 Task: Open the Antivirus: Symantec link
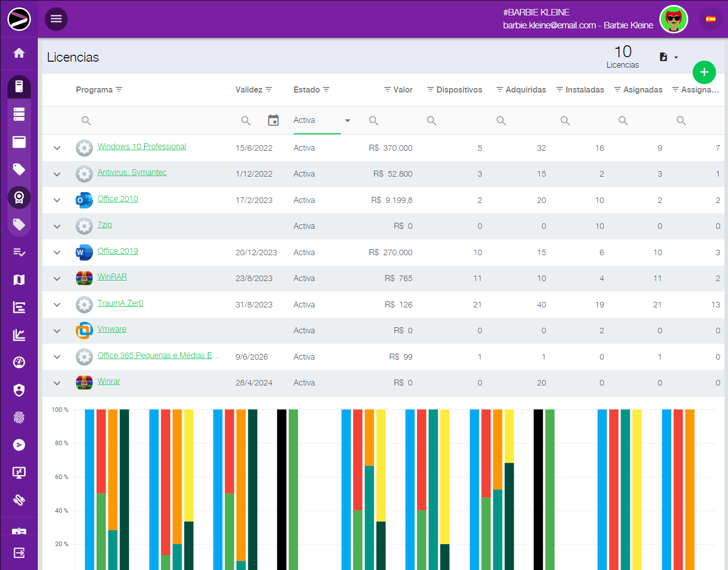[x=132, y=173]
